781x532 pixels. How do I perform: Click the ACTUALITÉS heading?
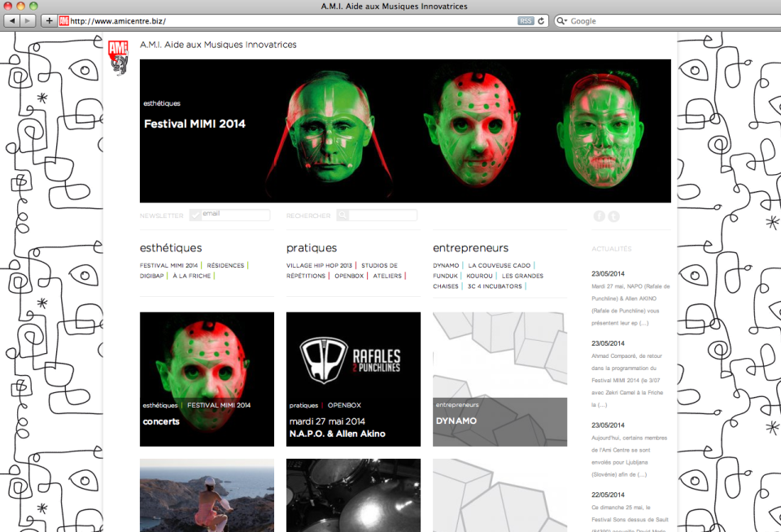611,249
